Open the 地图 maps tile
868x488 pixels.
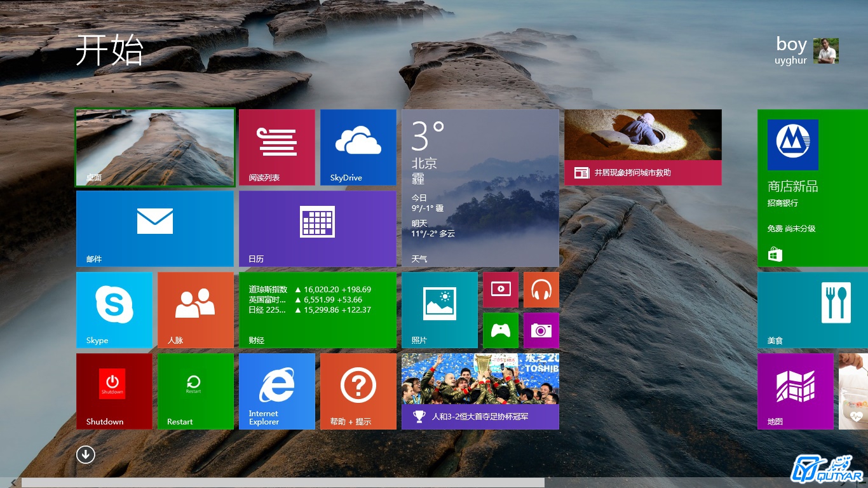[796, 391]
